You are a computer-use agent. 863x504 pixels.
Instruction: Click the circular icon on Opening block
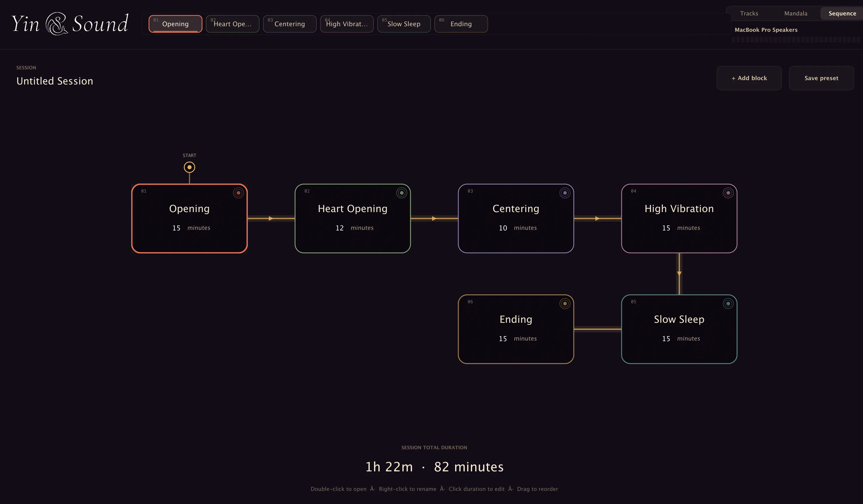(238, 193)
